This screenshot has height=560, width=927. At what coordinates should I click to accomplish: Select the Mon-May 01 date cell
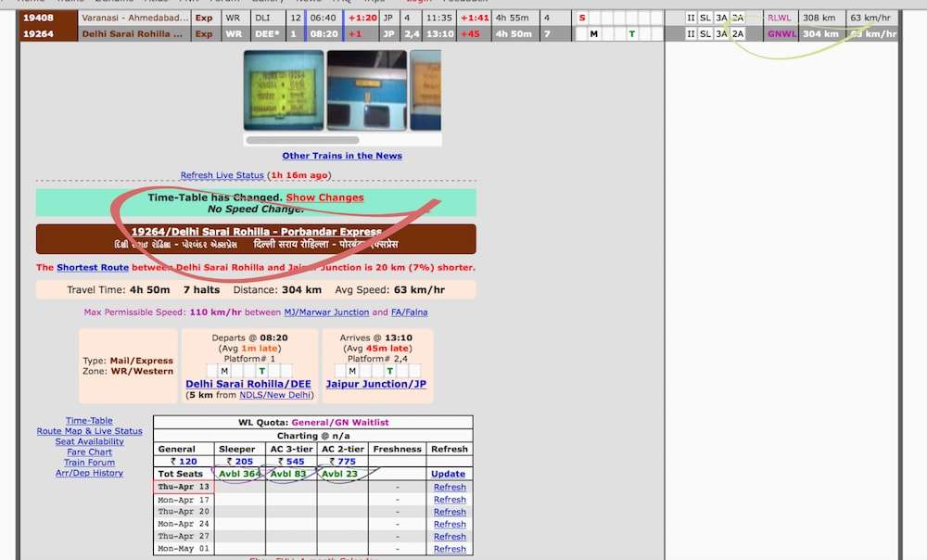coord(184,549)
